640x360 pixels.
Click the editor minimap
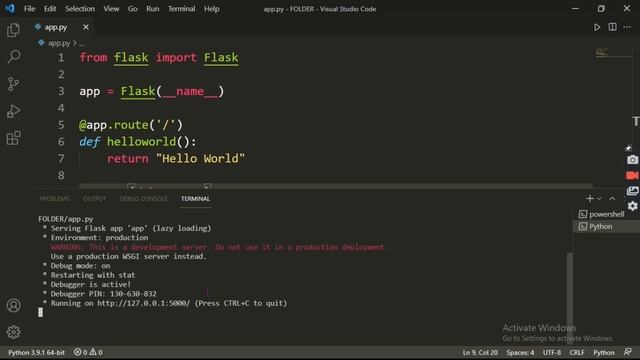[x=602, y=52]
